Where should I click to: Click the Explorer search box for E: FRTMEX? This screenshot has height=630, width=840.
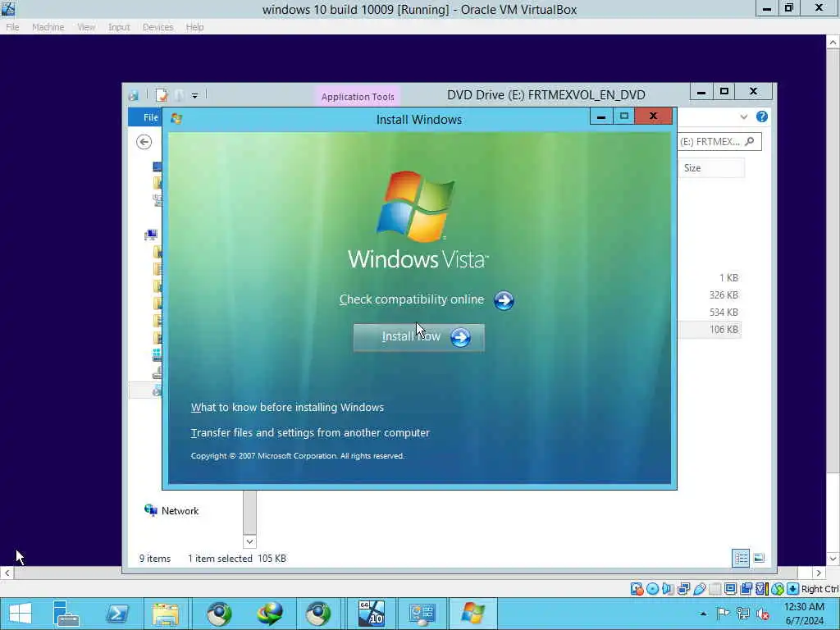[x=718, y=141]
